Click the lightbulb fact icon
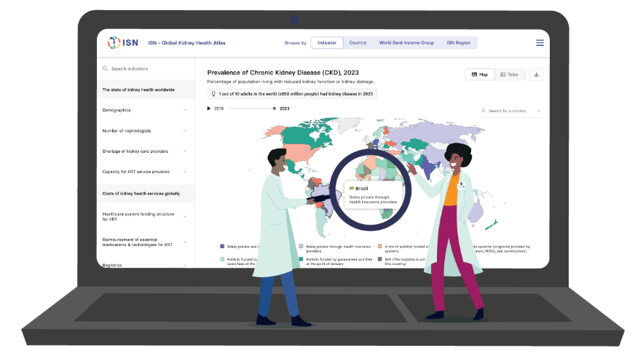This screenshot has height=364, width=643. coord(213,94)
